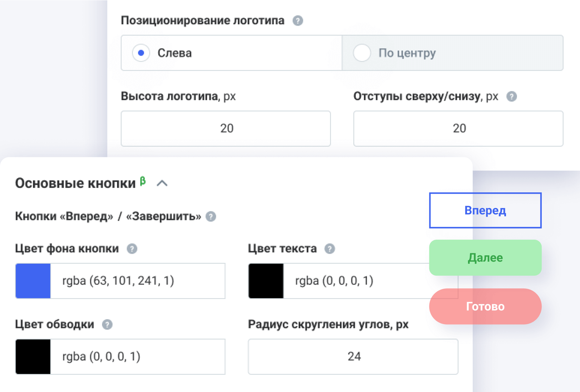The image size is (580, 392).
Task: Click help icon beside Кнопки «Вперед» / «Завершить»
Action: [x=211, y=217]
